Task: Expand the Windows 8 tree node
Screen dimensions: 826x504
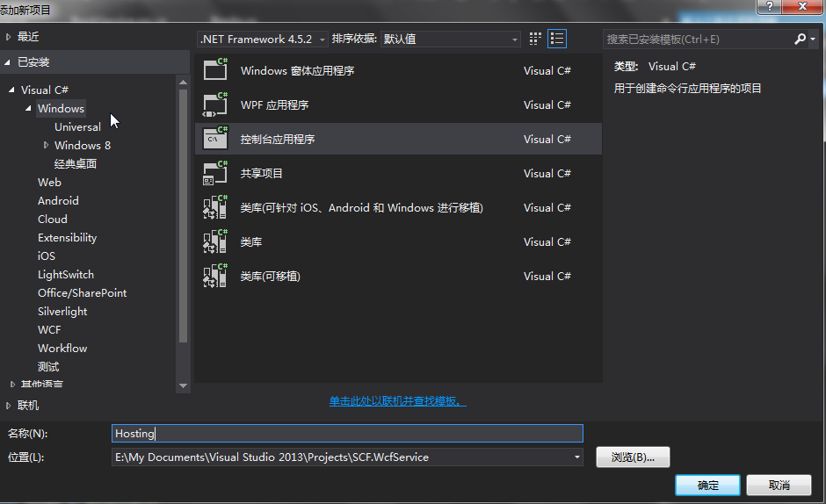Action: (46, 145)
